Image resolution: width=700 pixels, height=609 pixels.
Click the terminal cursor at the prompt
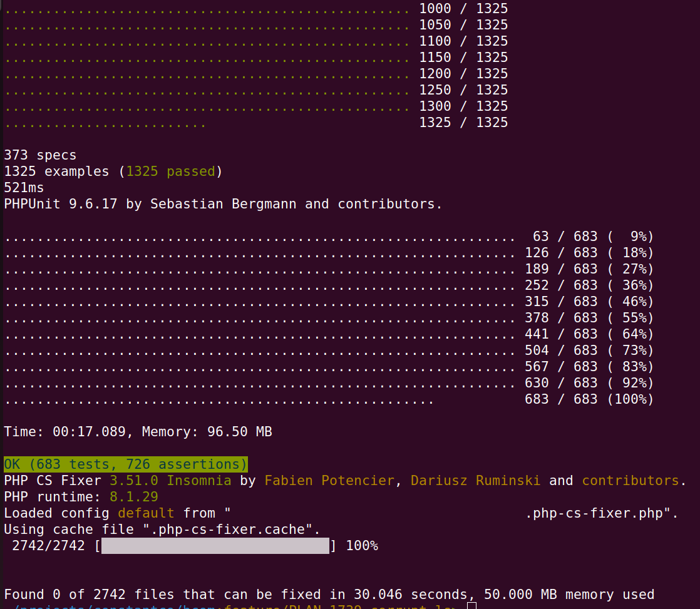click(x=472, y=606)
